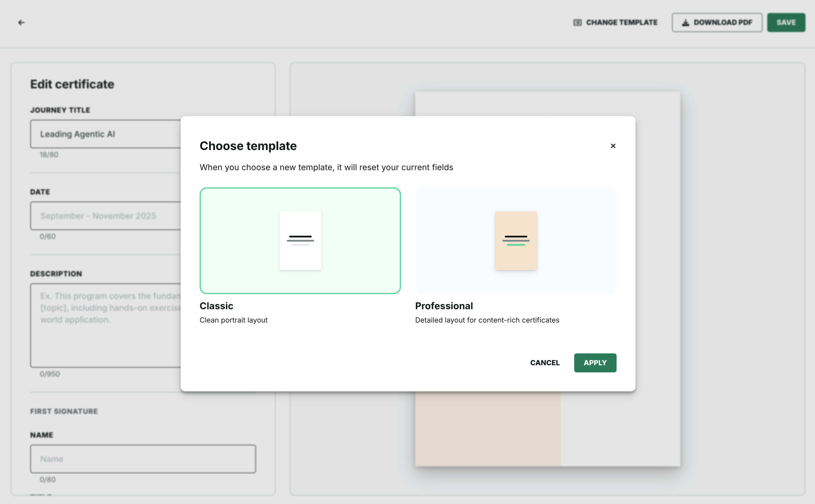Apply the chosen template

[x=595, y=363]
